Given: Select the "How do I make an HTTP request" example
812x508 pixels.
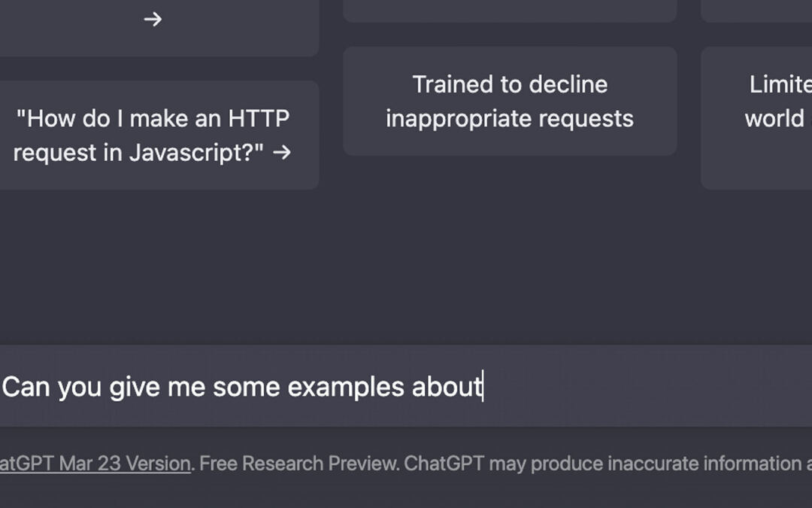Looking at the screenshot, I should coord(153,135).
